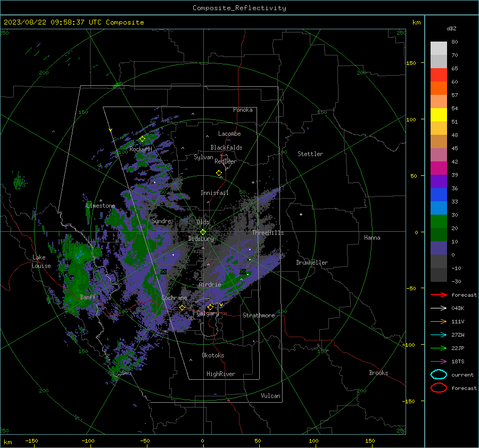This screenshot has width=479, height=448.
Task: Click the Lake Louise label
Action: (x=41, y=262)
